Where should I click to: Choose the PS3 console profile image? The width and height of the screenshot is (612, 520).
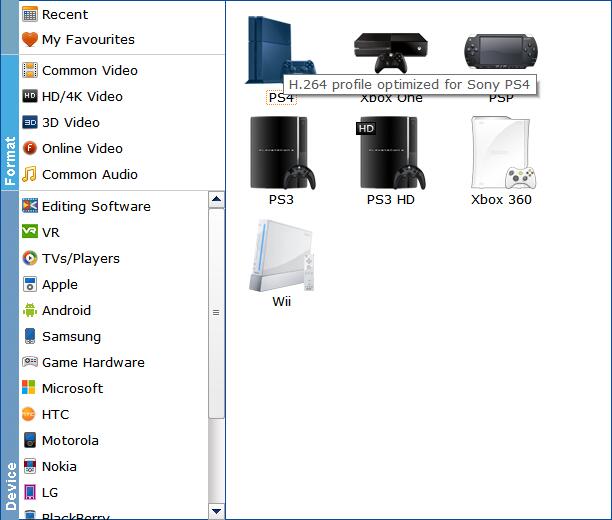tap(283, 153)
